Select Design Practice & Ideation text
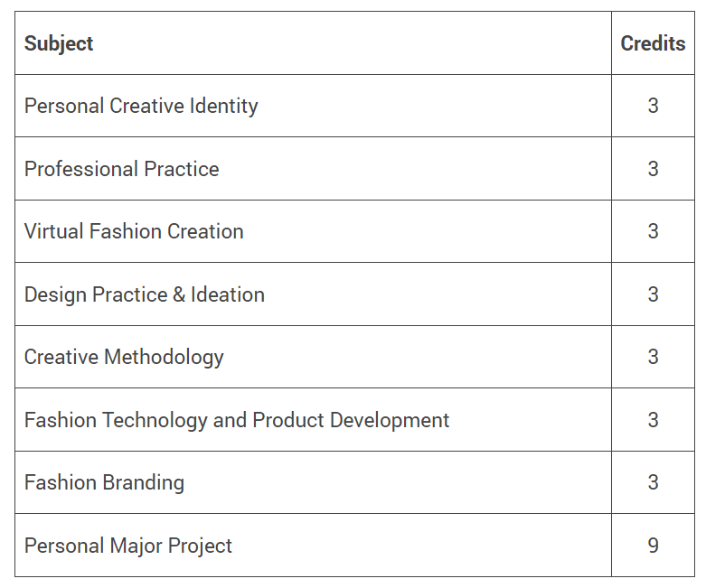The image size is (706, 588). pyautogui.click(x=144, y=294)
